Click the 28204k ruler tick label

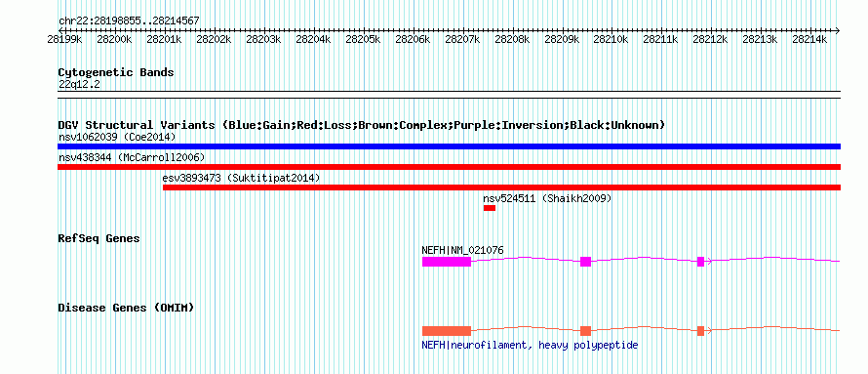pyautogui.click(x=313, y=39)
